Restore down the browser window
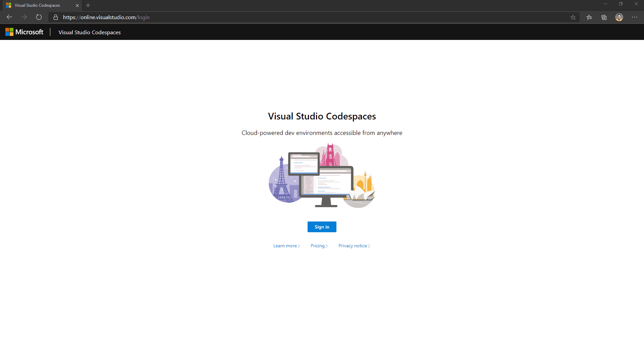Image resolution: width=644 pixels, height=349 pixels. click(621, 4)
